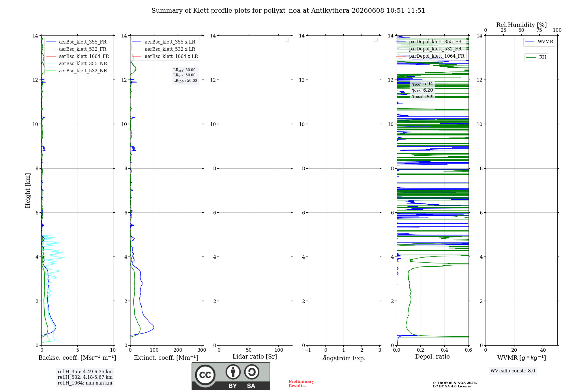Image resolution: width=577 pixels, height=392 pixels.
Task: Click the η1064: nan annotation
Action: 422,96
